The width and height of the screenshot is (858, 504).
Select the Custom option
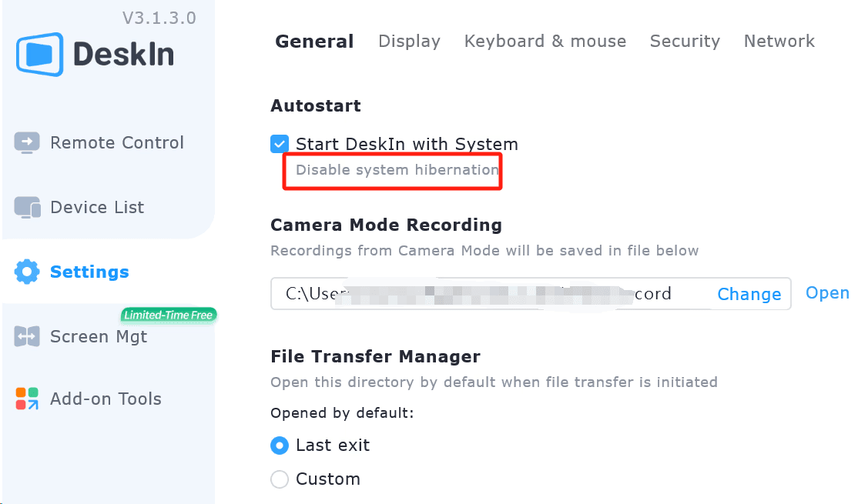click(x=280, y=479)
